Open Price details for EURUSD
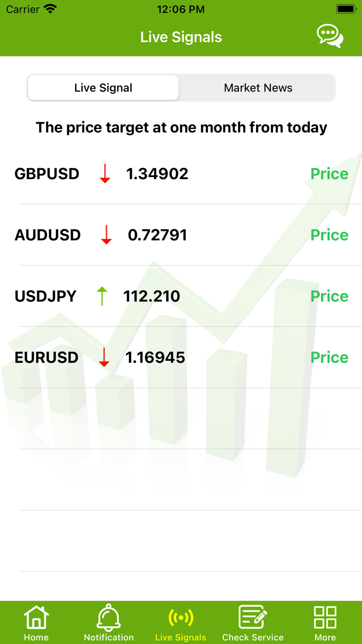 pos(329,357)
